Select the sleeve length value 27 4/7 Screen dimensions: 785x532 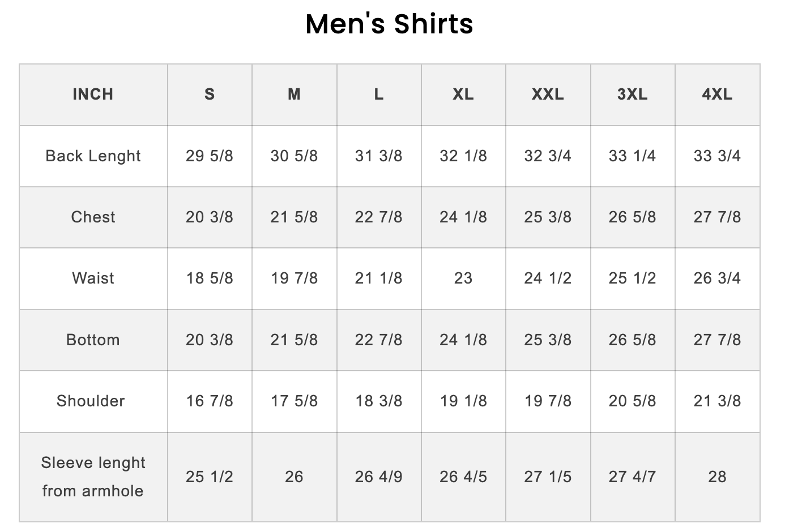(x=632, y=477)
